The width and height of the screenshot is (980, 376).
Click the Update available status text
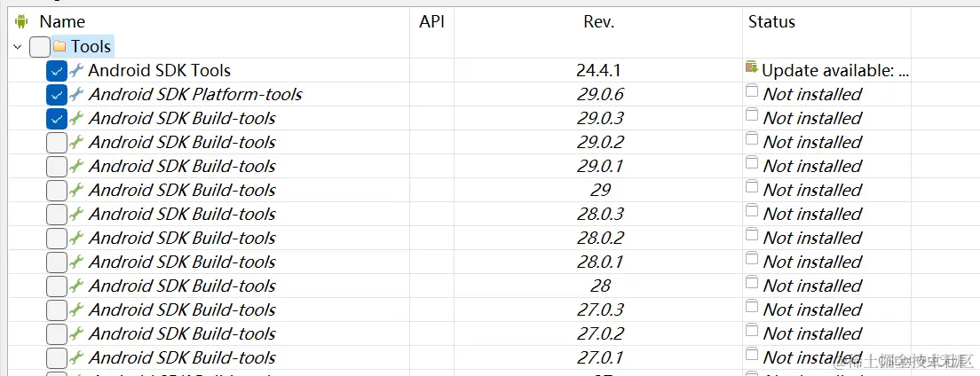(835, 71)
